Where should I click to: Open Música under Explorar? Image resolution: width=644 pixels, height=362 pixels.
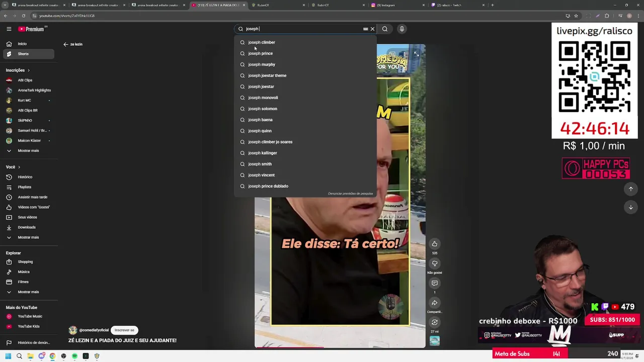point(29,271)
